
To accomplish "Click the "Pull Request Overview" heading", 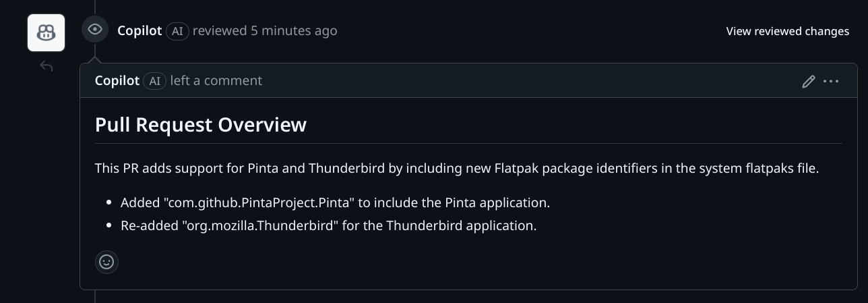I will pos(201,125).
